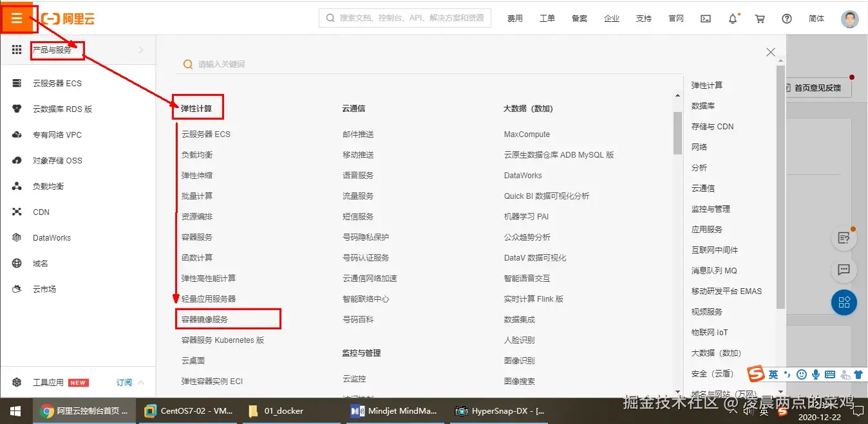Screen dimensions: 868x424
Task: Click the 域名 globe icon in sidebar
Action: pyautogui.click(x=17, y=263)
